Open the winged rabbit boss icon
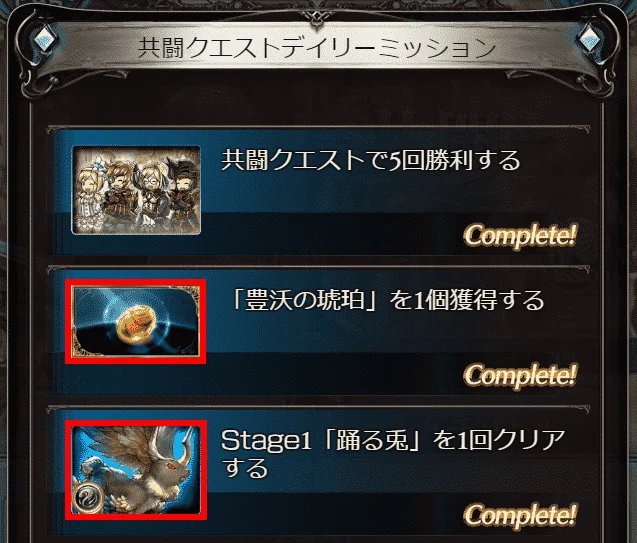 pyautogui.click(x=136, y=470)
